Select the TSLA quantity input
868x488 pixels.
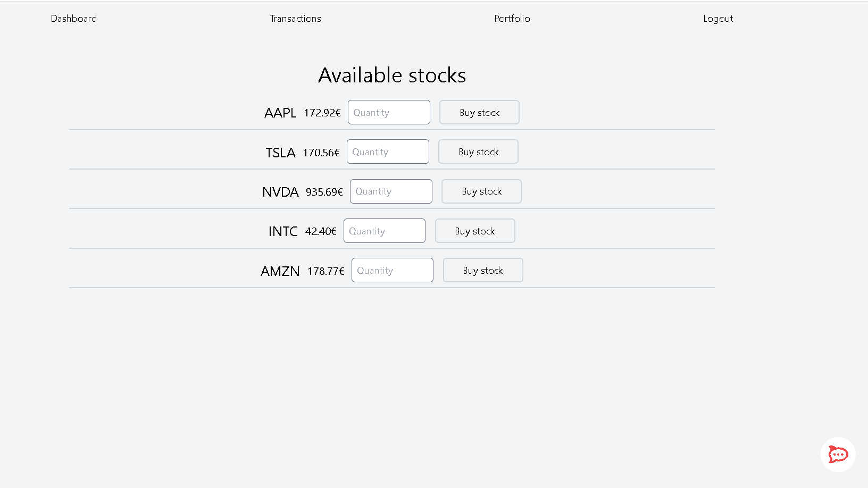[x=388, y=152]
